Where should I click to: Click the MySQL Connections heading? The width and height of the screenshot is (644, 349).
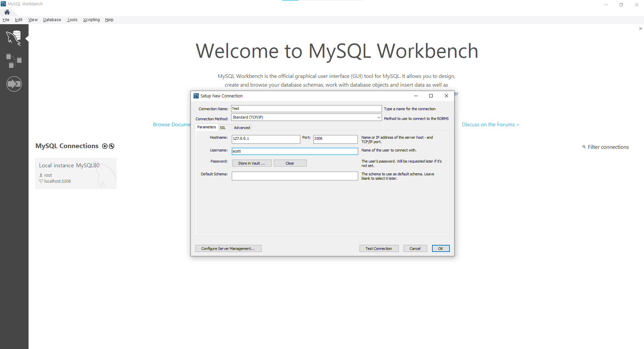(67, 146)
